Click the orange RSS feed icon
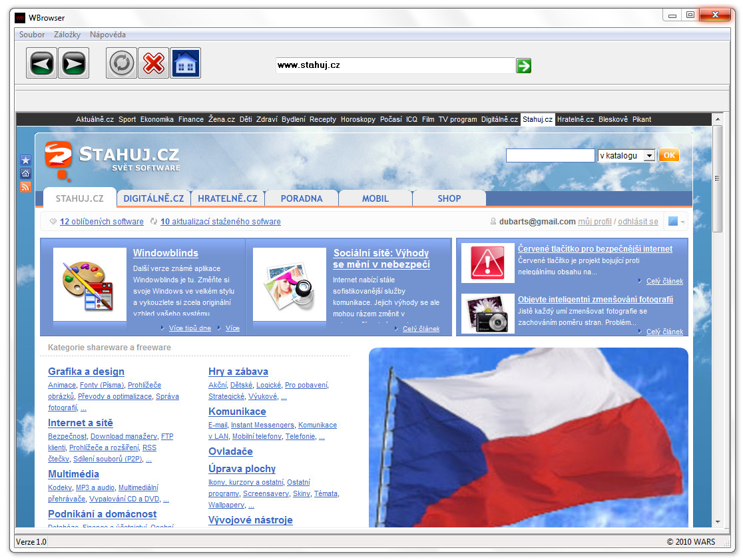743x560 pixels. click(25, 186)
